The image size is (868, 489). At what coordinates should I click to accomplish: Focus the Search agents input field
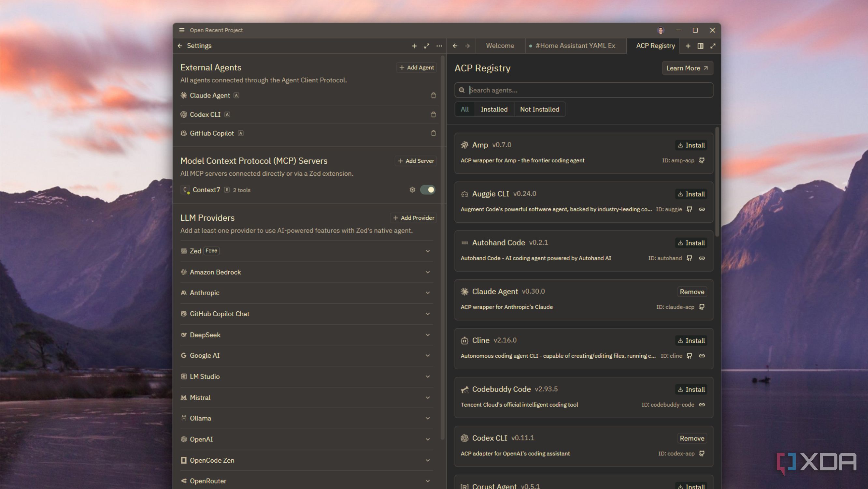(x=584, y=90)
